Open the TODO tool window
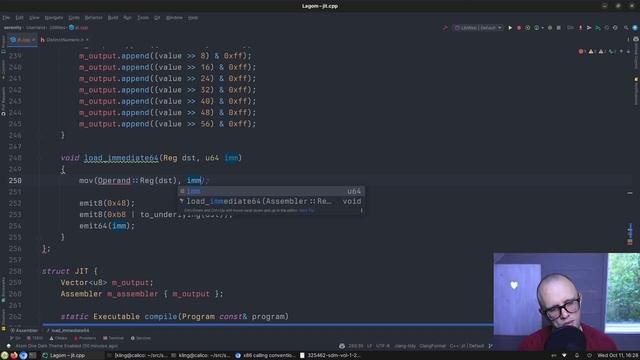Screen dimensions: 640x360 (x=35, y=338)
